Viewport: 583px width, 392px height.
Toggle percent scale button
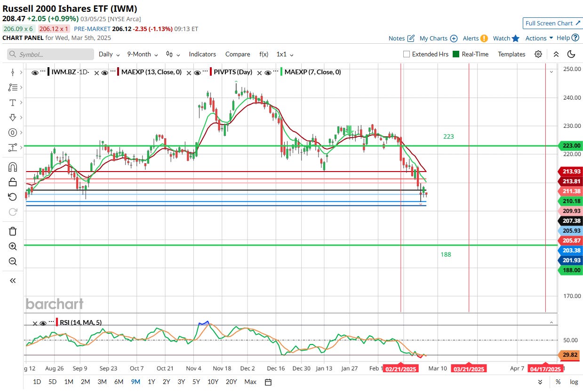(x=558, y=382)
